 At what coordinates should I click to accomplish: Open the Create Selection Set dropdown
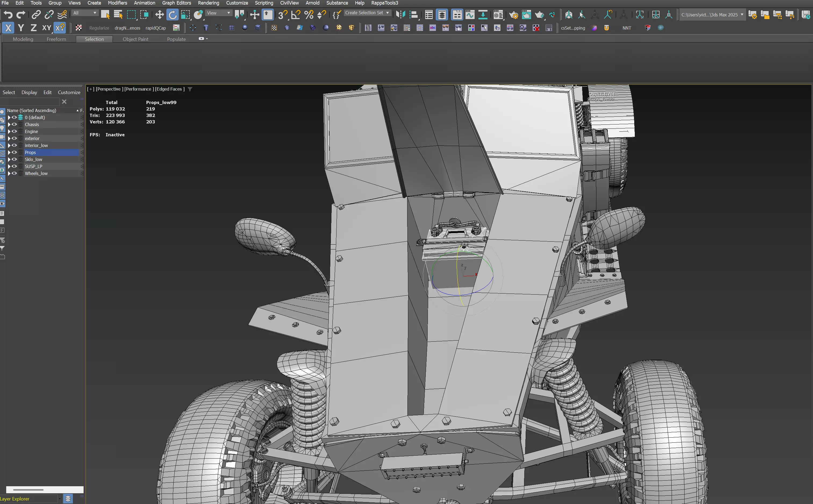367,13
